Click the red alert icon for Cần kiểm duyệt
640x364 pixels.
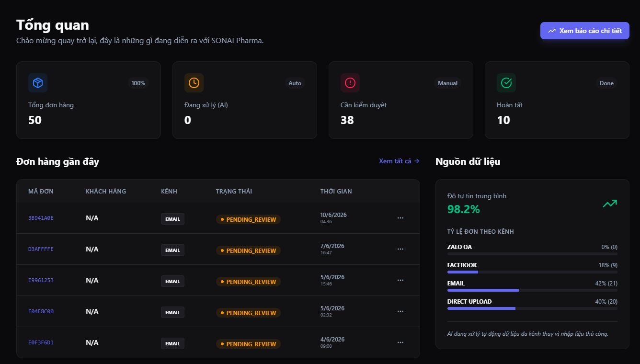coord(350,83)
